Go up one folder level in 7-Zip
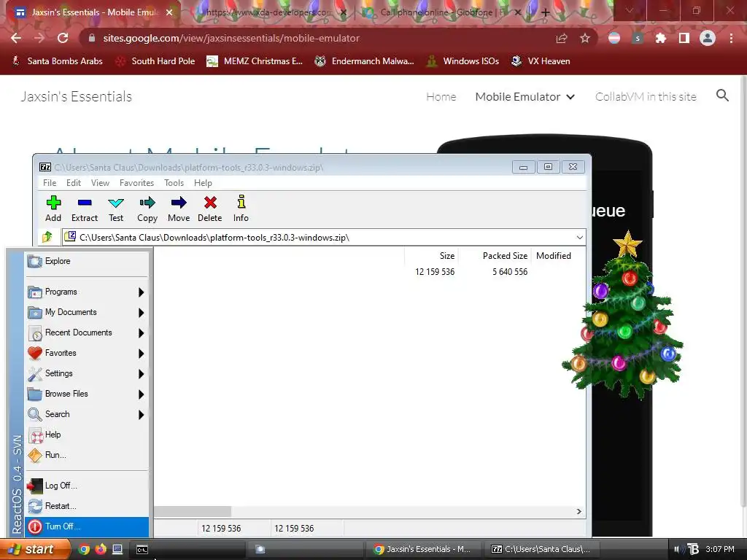This screenshot has height=560, width=747. click(47, 237)
